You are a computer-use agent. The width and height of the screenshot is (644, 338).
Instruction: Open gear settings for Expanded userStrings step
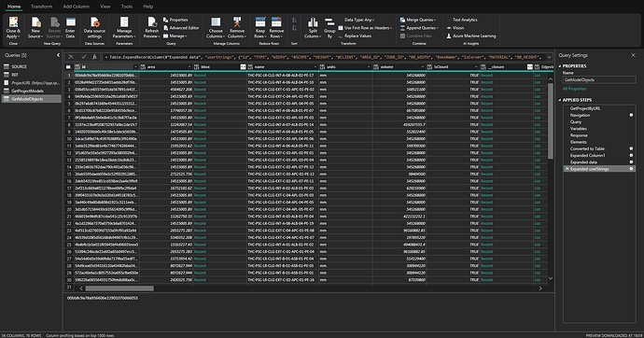tap(631, 169)
